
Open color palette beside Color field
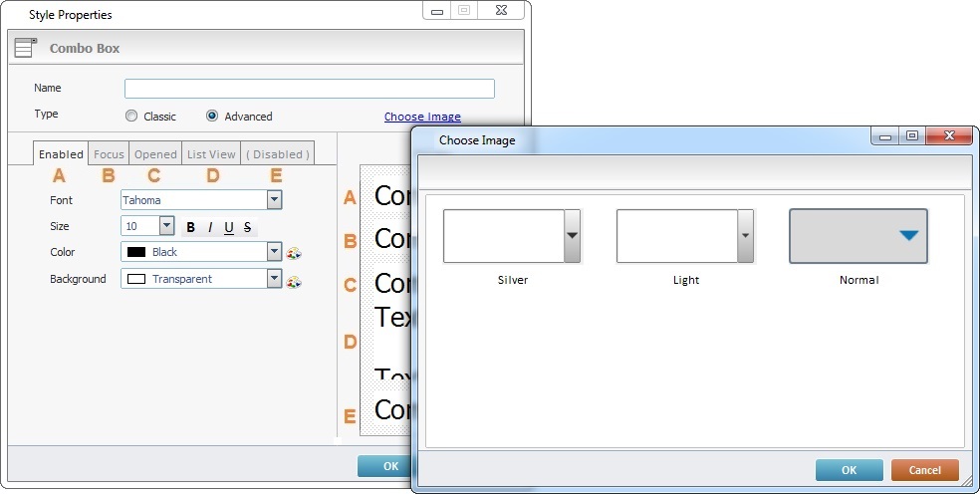pyautogui.click(x=294, y=253)
